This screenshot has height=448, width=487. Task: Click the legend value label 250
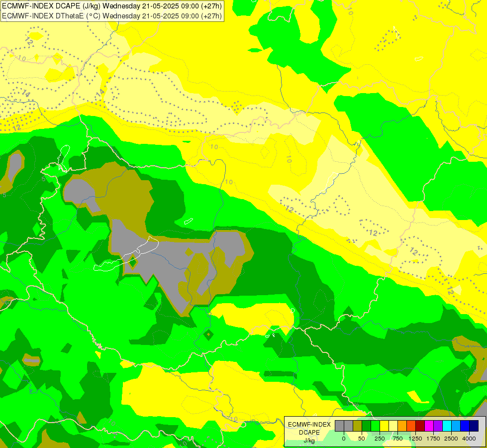coord(380,439)
